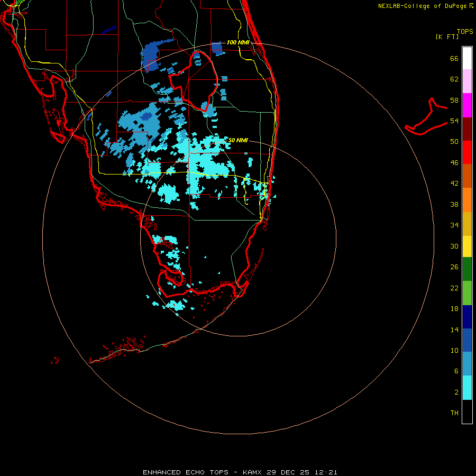476x476 pixels.
Task: Click the magenta 58 kft legend swatch
Action: (467, 105)
